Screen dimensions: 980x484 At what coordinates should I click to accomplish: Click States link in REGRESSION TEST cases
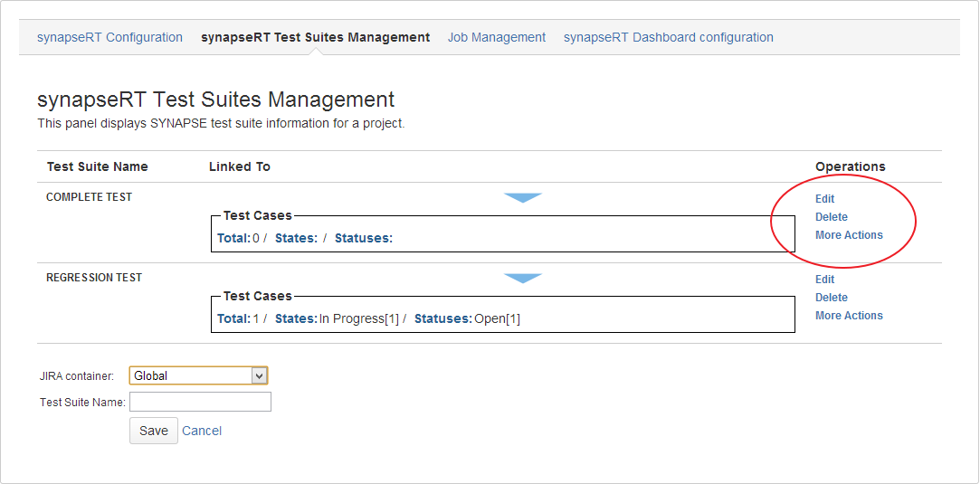[296, 318]
